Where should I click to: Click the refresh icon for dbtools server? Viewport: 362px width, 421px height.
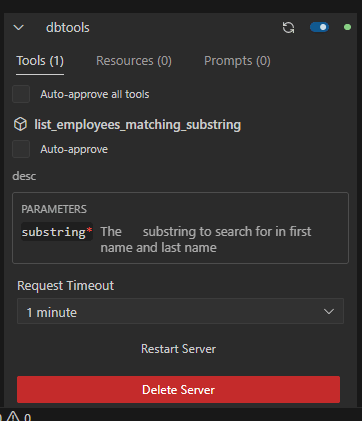(288, 27)
